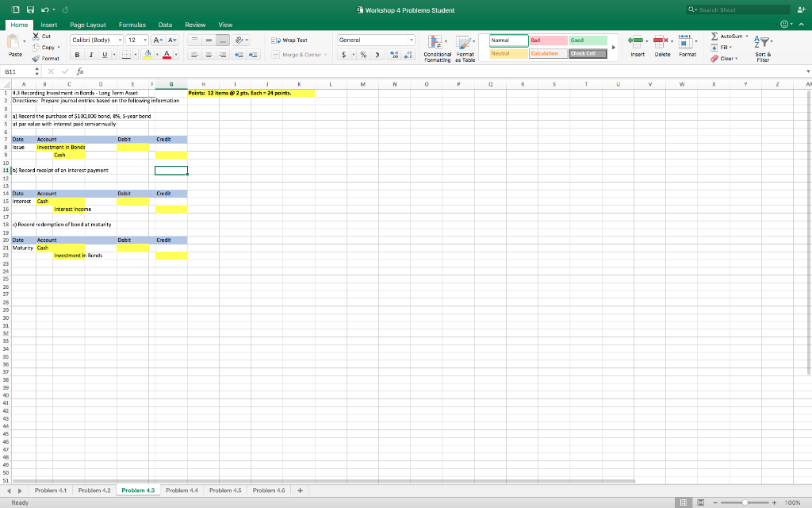This screenshot has height=508, width=812.
Task: Open Sort & Filter options
Action: pos(763,48)
